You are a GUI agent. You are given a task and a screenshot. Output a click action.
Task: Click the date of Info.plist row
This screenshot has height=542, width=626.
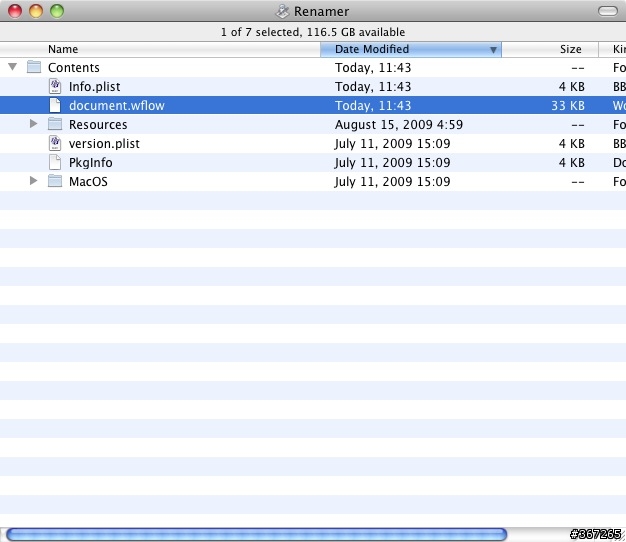(373, 87)
